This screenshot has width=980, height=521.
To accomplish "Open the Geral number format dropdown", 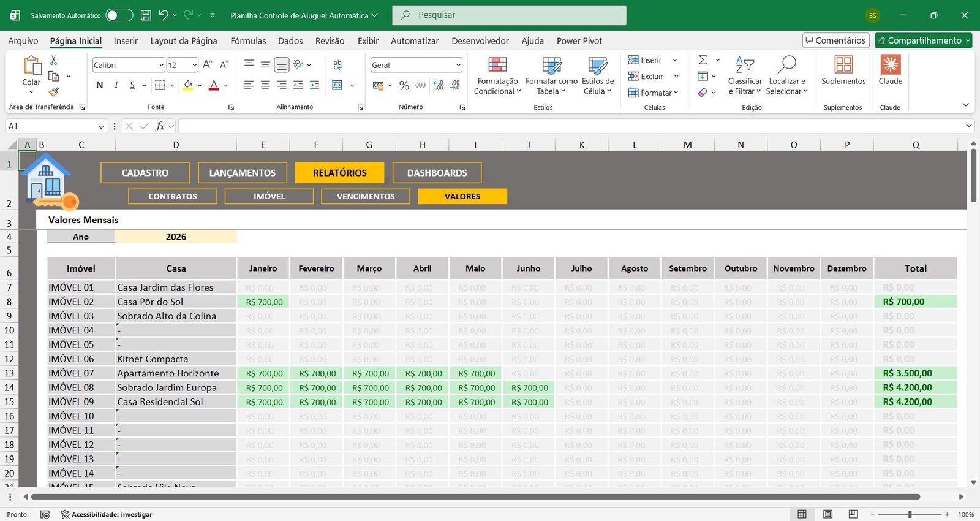I will click(x=458, y=65).
